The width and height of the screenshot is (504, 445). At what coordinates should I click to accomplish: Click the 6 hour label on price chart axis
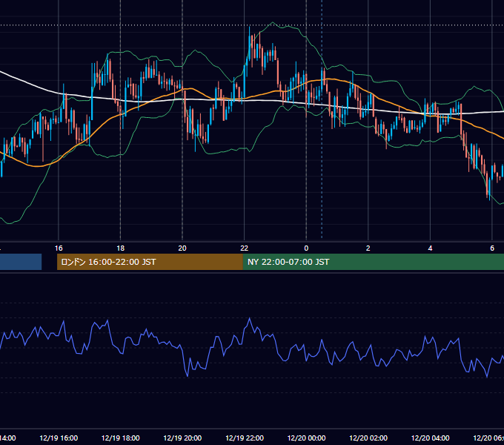492,248
